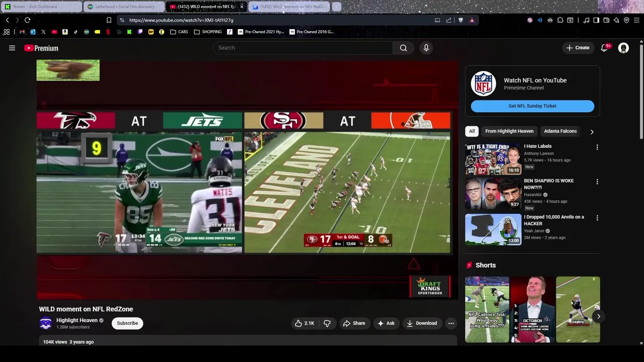644x362 pixels.
Task: Download the video with Download button
Action: 422,323
